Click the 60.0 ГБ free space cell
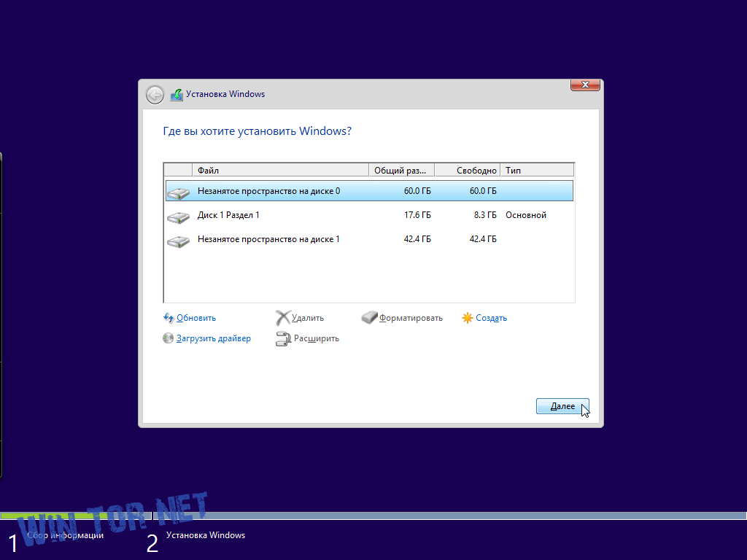747x560 pixels. (483, 191)
